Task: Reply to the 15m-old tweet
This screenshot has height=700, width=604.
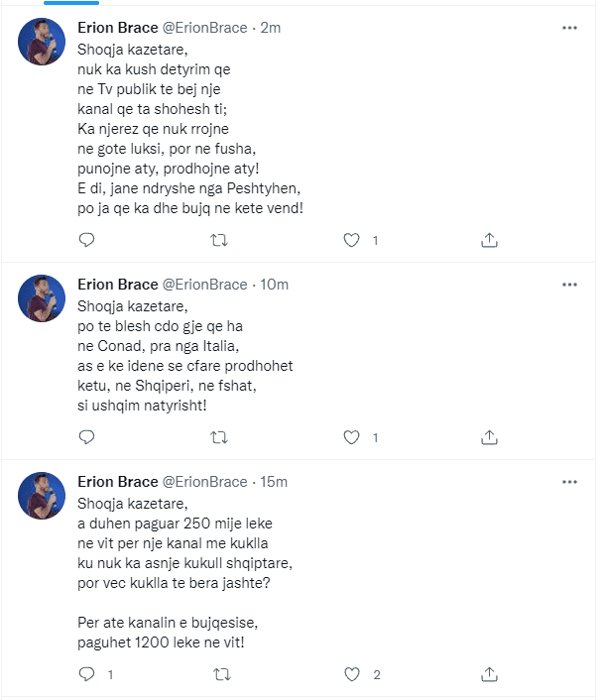Action: click(x=86, y=674)
